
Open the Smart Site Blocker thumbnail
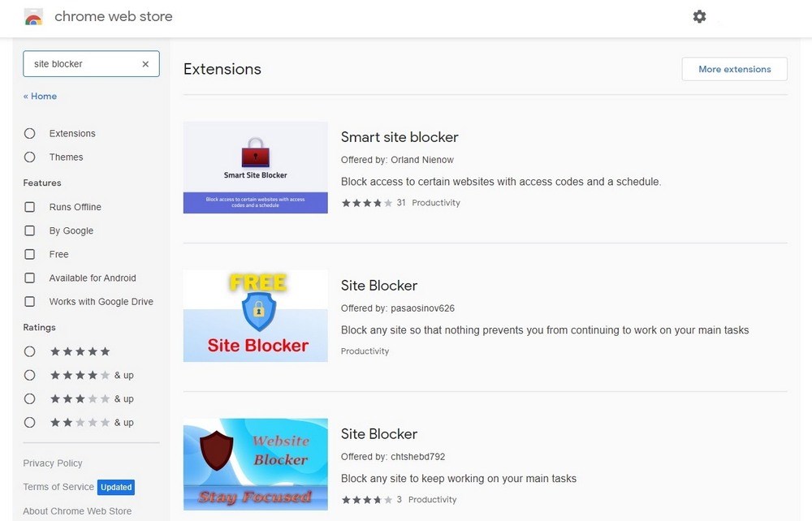point(255,168)
